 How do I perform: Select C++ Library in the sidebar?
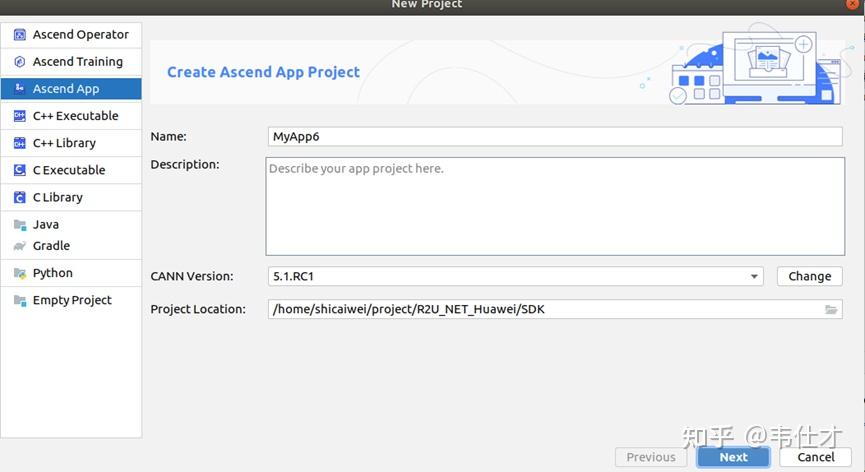point(64,143)
